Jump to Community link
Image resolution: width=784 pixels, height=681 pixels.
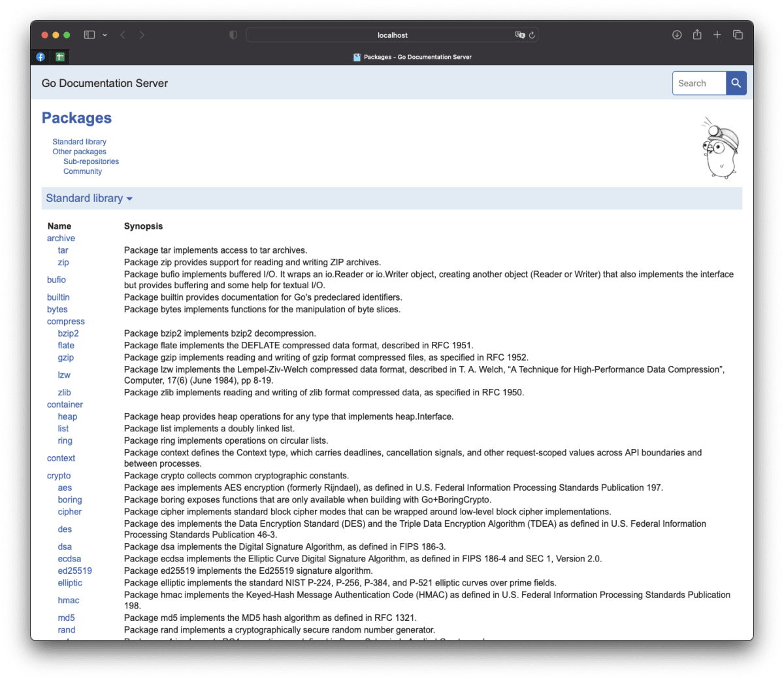pos(82,171)
